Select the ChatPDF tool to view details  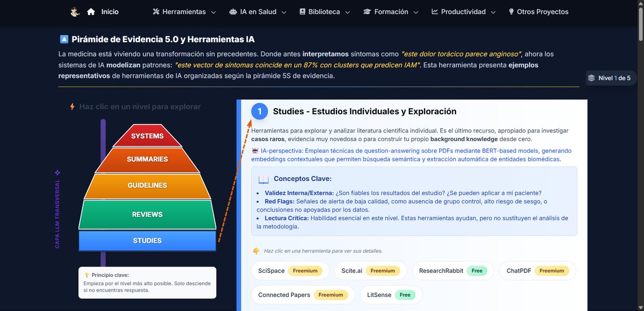pos(537,271)
